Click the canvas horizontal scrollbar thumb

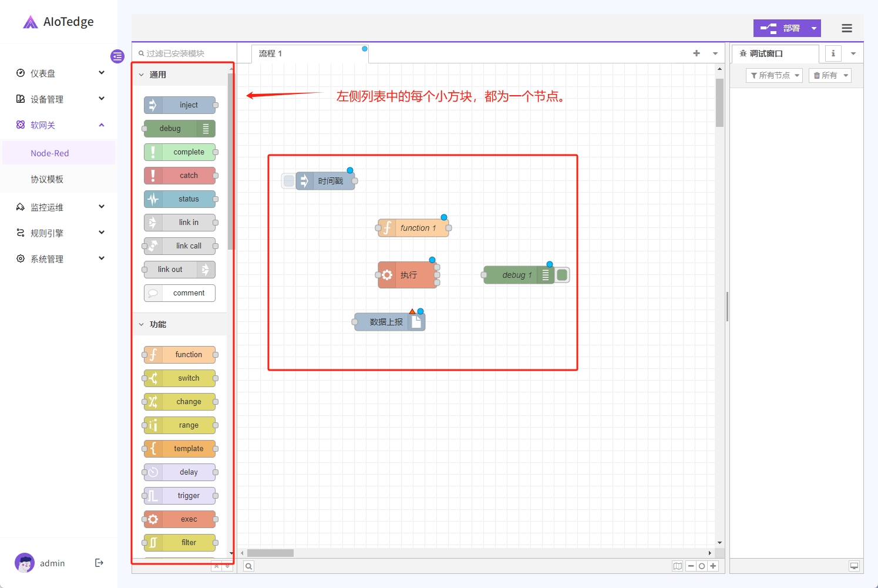click(x=270, y=553)
